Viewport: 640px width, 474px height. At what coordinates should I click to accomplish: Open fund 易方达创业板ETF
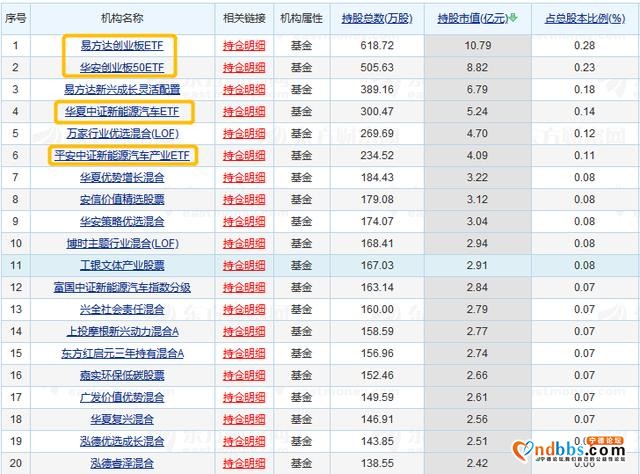122,45
